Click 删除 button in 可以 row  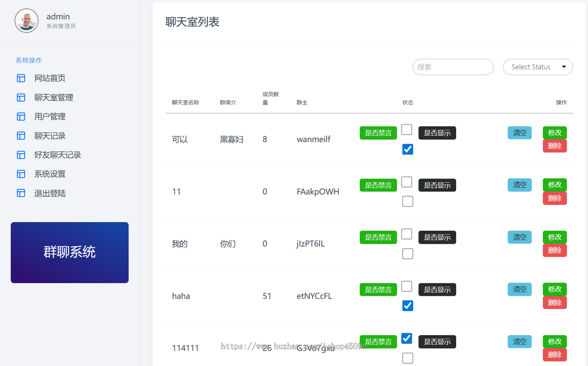pyautogui.click(x=555, y=146)
